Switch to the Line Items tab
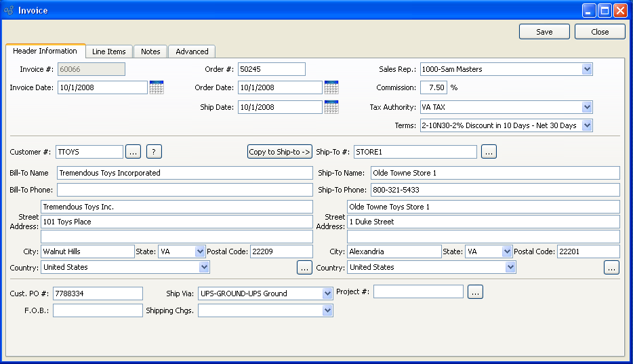633x364 pixels. (x=109, y=52)
